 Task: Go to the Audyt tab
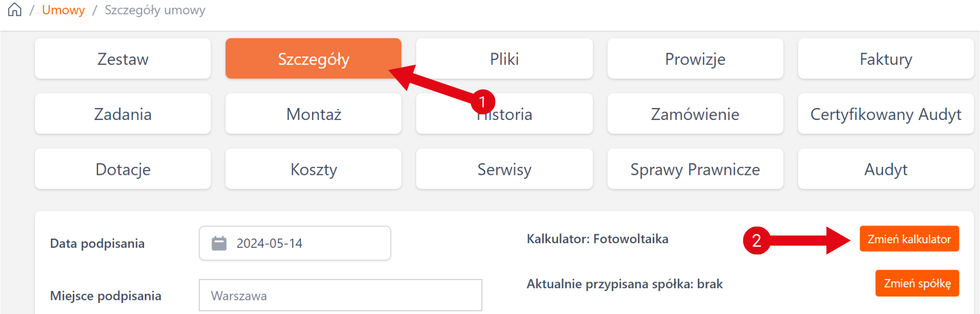point(885,169)
